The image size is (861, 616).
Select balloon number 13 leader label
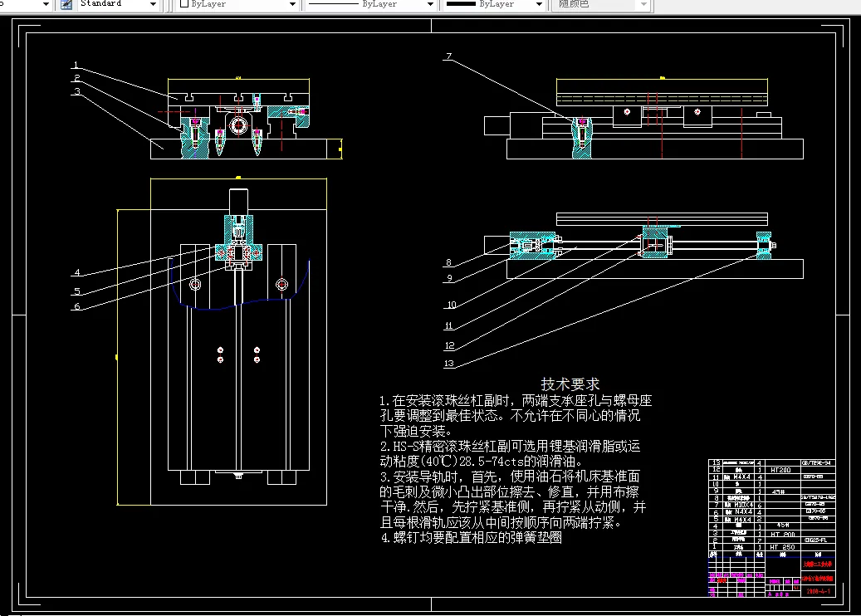point(448,363)
